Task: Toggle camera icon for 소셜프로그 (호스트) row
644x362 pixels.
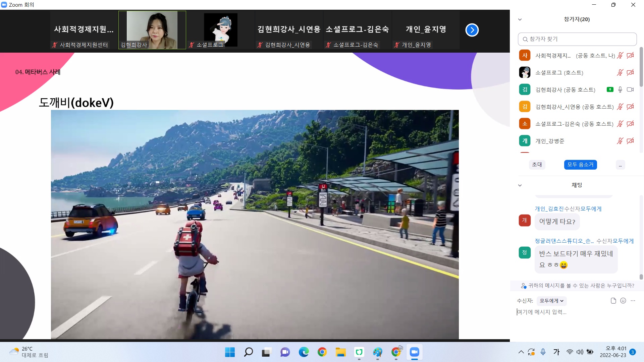Action: 630,72
